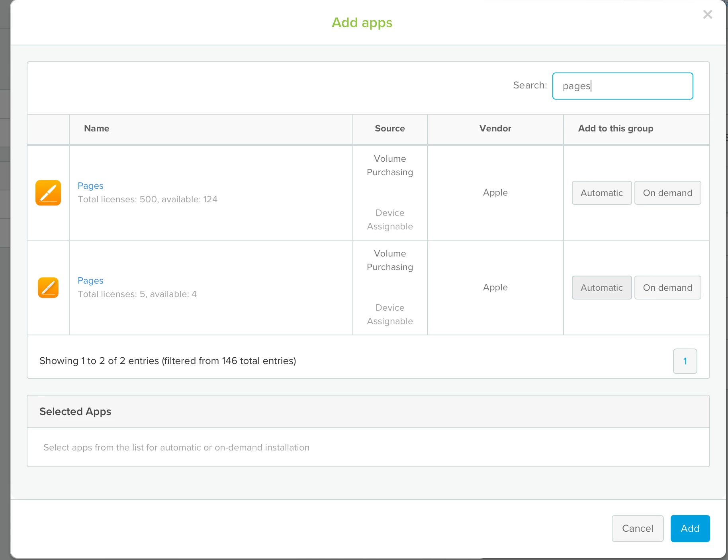
Task: Close the Add apps dialog with X
Action: [x=707, y=15]
